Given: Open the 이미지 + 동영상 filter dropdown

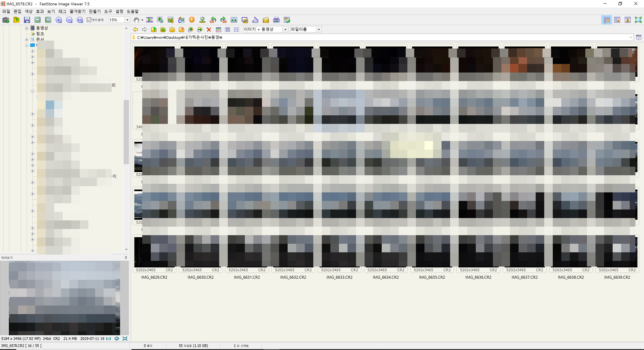Looking at the screenshot, I should (285, 30).
